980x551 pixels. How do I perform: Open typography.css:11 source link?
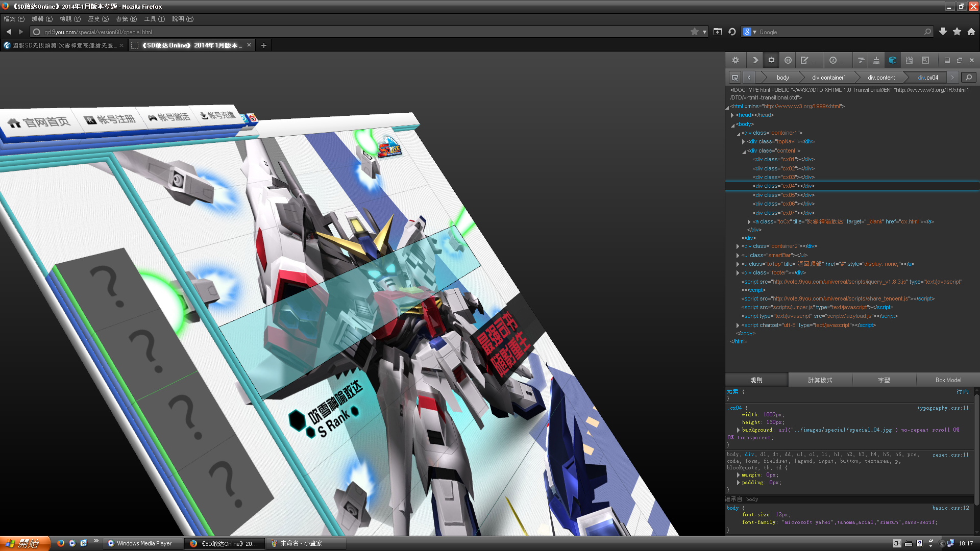point(943,408)
